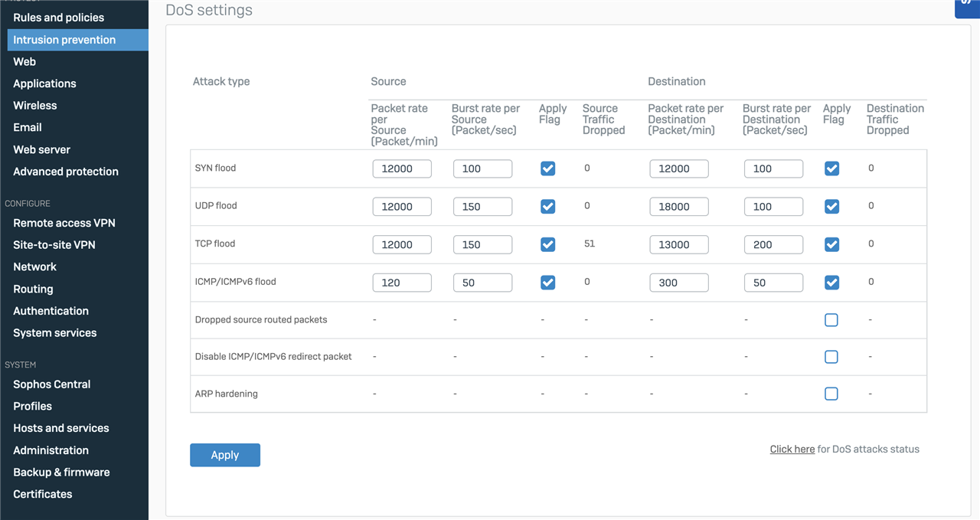Click TCP flood source packet rate field

click(x=402, y=244)
